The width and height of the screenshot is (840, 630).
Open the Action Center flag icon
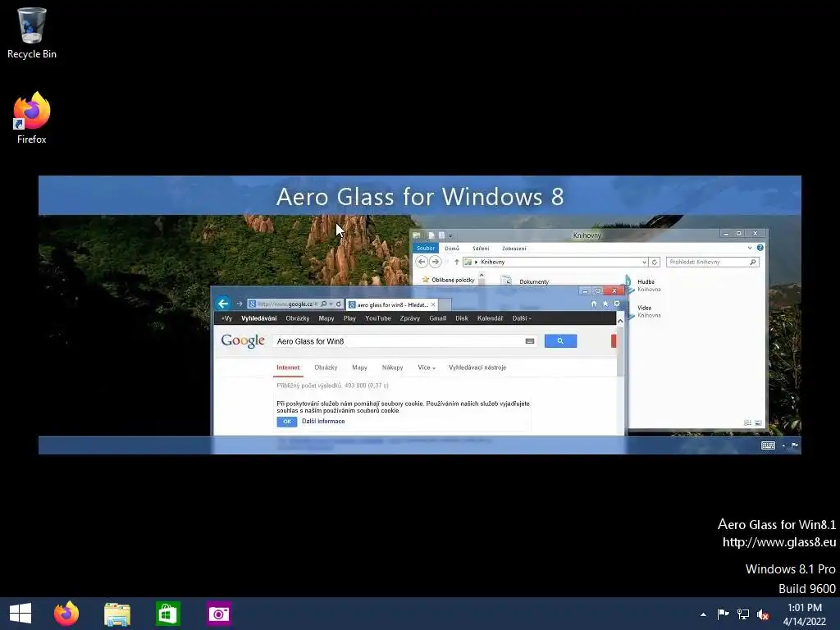click(x=723, y=614)
